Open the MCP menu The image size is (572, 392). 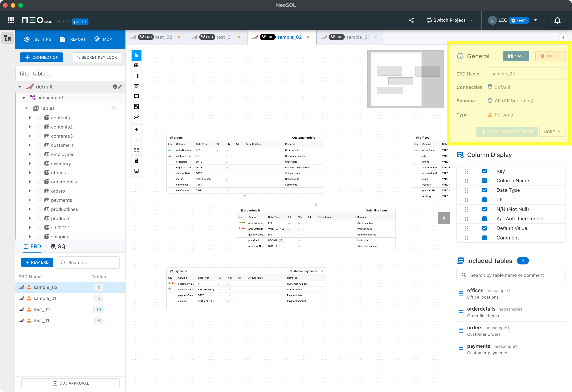[103, 39]
